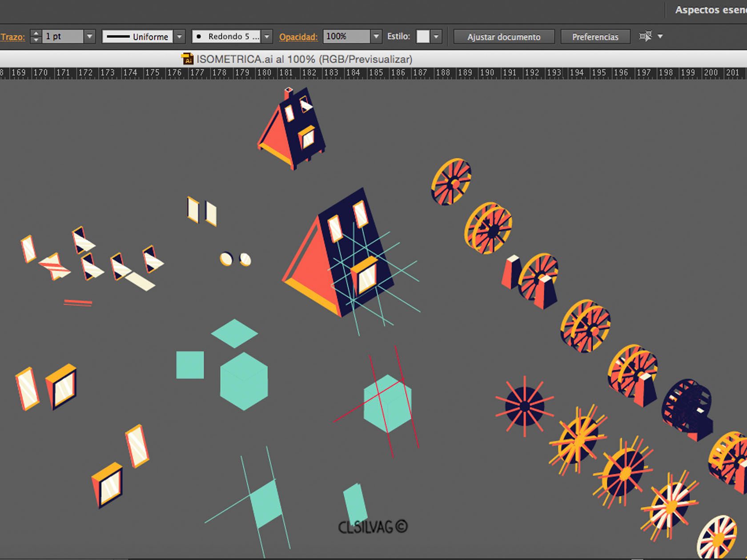Click the stroke weight stepper arrows
Image resolution: width=747 pixels, height=560 pixels.
[36, 36]
